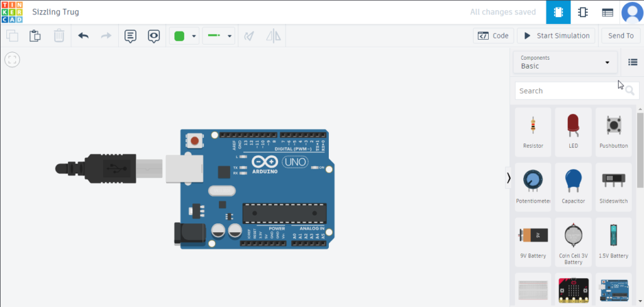
Task: Select the LED component
Action: (x=574, y=132)
